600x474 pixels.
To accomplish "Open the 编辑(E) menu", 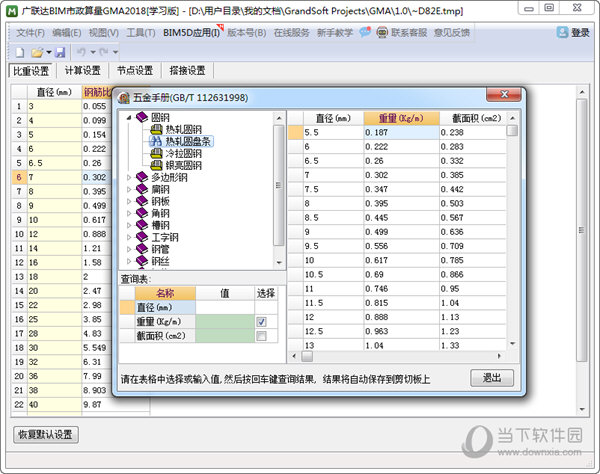I will pyautogui.click(x=67, y=33).
